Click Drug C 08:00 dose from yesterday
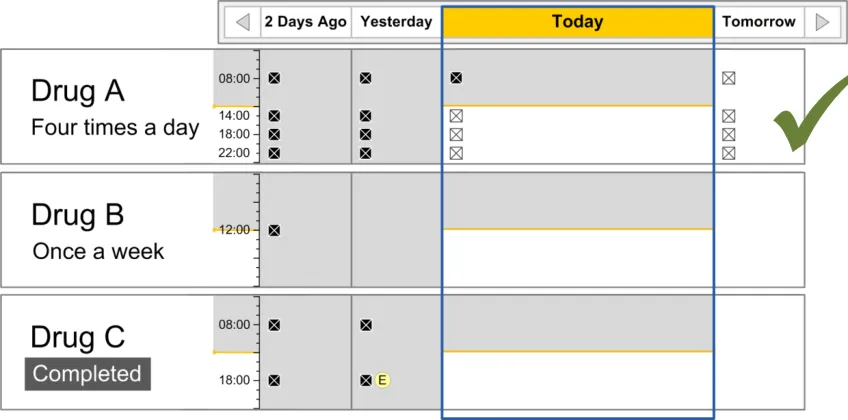Viewport: 848px width, 420px height. [x=366, y=325]
